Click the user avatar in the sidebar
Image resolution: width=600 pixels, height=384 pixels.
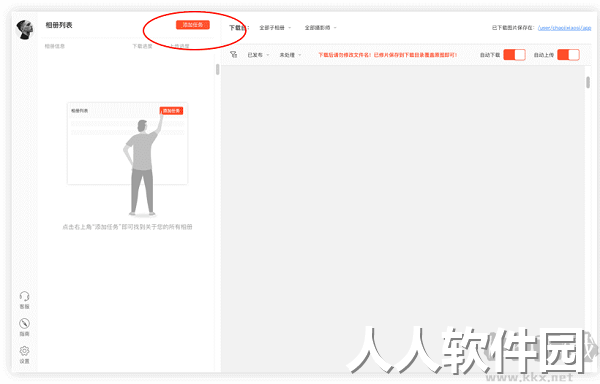click(24, 29)
